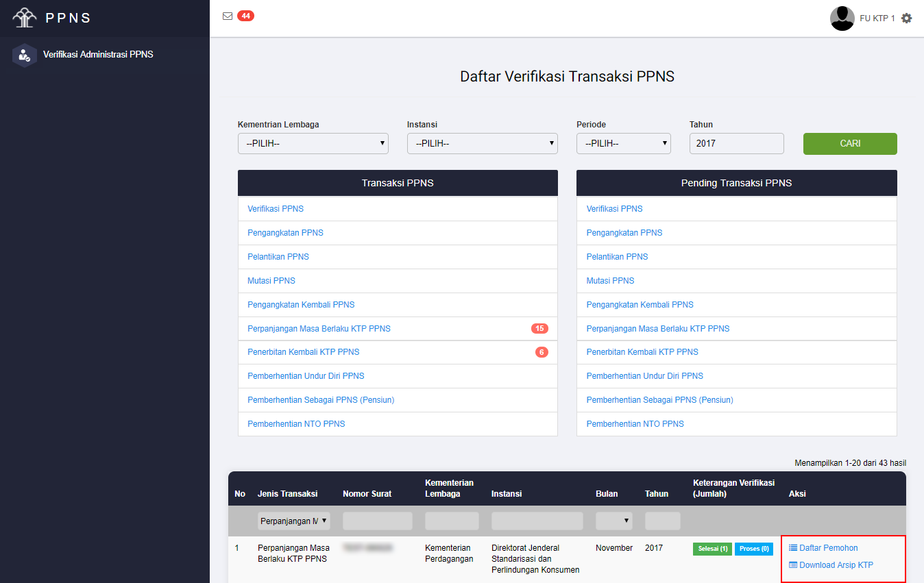
Task: Open the settings gear icon
Action: 907,18
